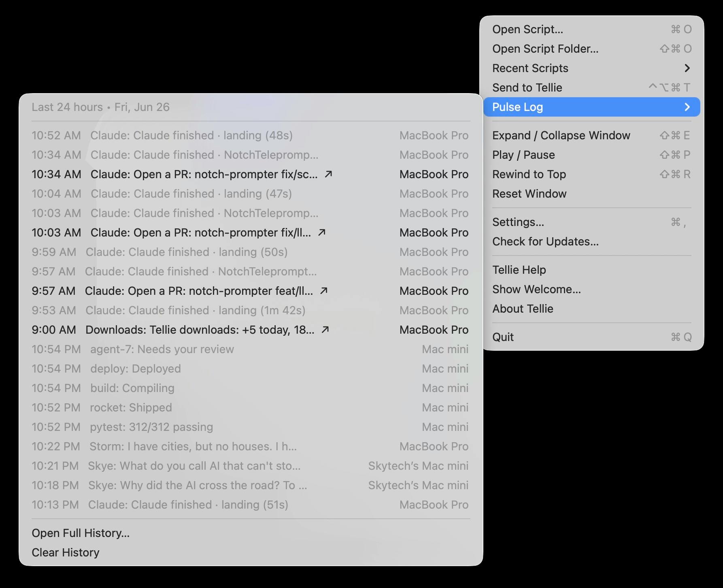This screenshot has width=723, height=588.
Task: Open 10:03 AM 'Open a PR: notch-prompter fix/ll…' entry
Action: (x=251, y=232)
